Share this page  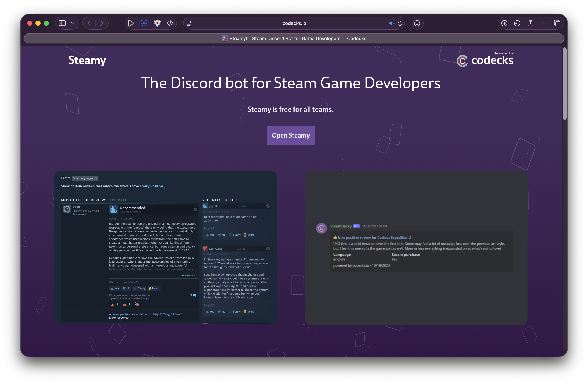tap(530, 23)
